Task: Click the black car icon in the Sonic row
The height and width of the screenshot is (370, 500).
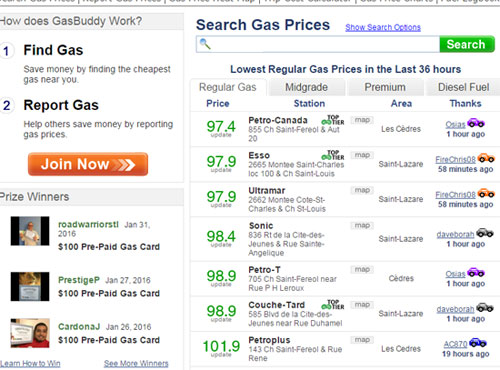Action: click(x=485, y=233)
